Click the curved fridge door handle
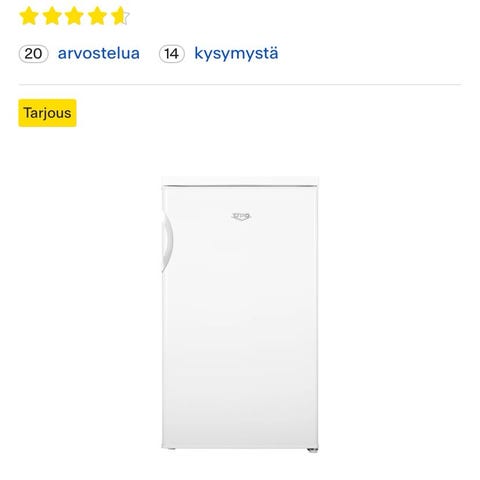The height and width of the screenshot is (480, 480). click(167, 242)
